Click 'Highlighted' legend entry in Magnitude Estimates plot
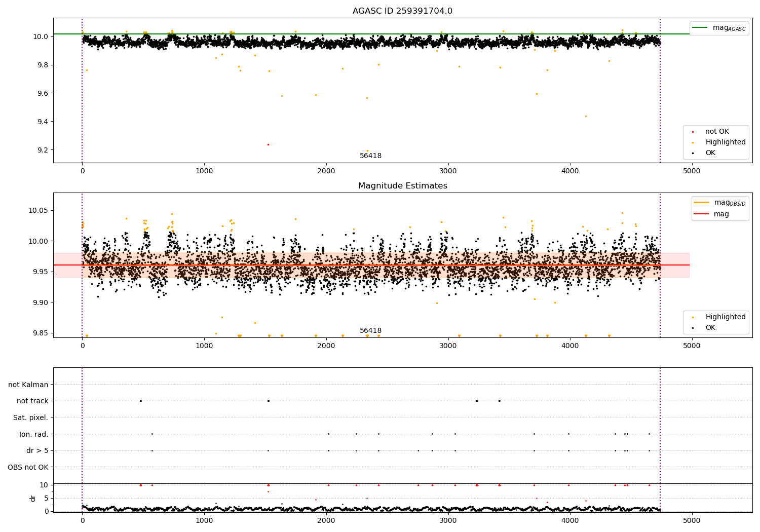 pyautogui.click(x=725, y=317)
